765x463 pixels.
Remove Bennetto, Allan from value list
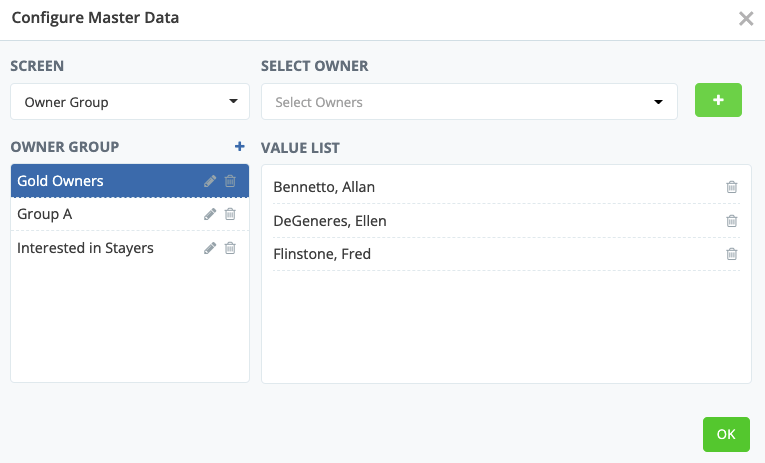click(x=731, y=187)
